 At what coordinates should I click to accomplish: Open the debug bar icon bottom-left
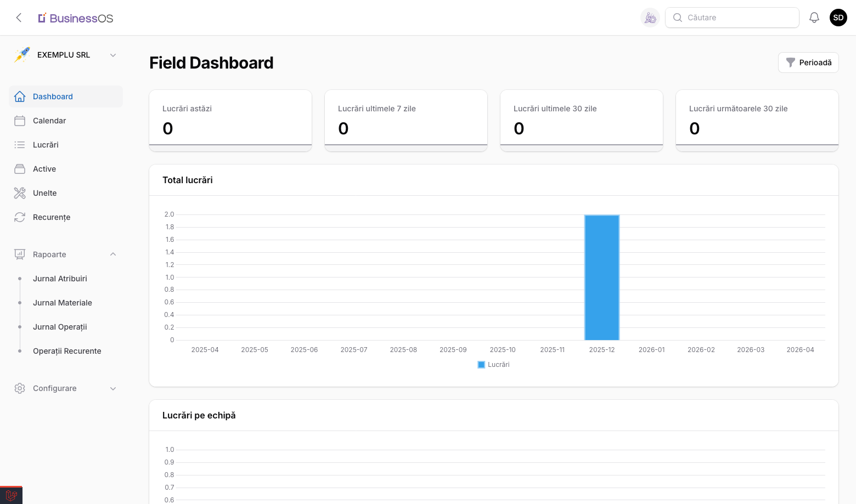pos(11,495)
